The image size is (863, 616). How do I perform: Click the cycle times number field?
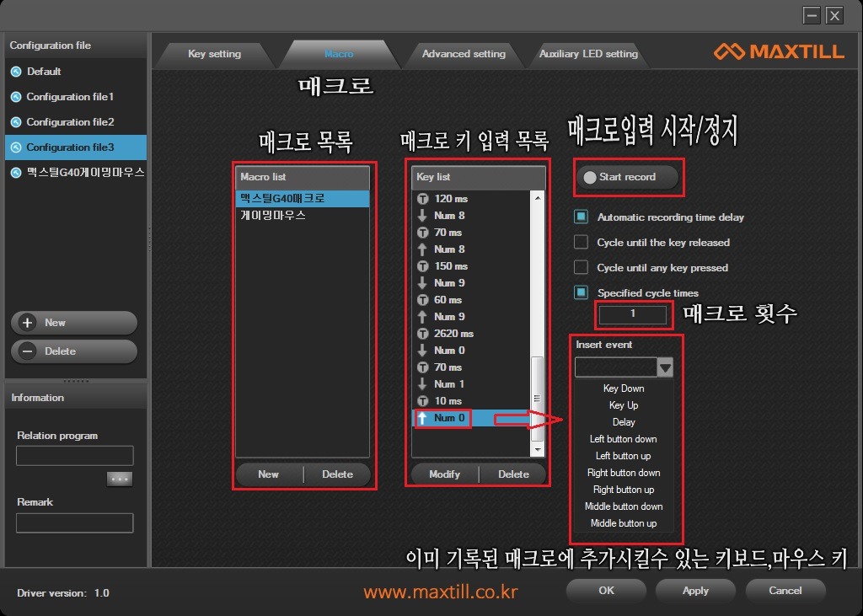pos(633,313)
